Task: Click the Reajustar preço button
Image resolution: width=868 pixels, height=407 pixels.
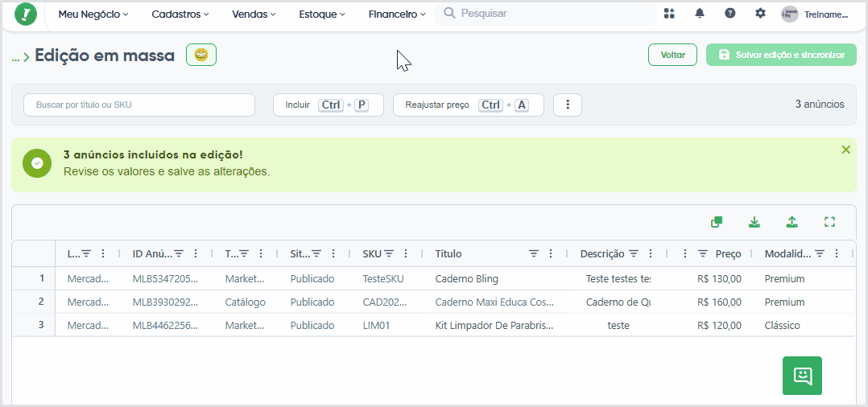Action: pos(469,105)
